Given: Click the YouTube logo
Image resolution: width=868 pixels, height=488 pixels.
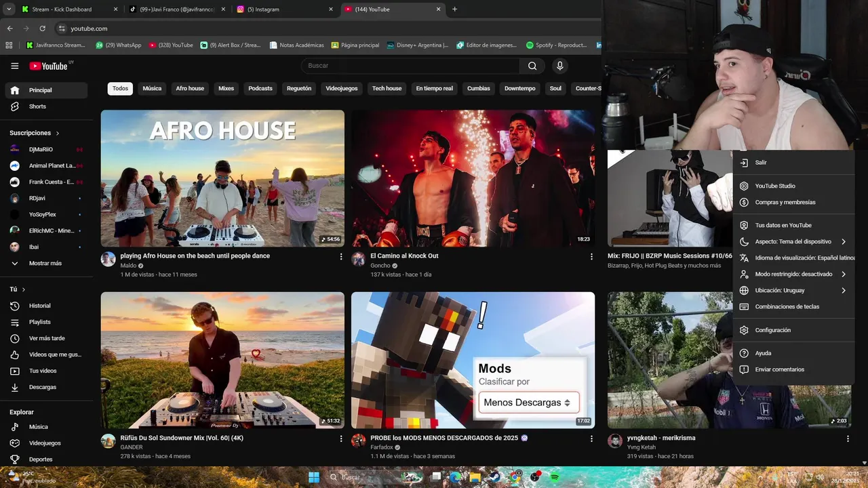Looking at the screenshot, I should (50, 66).
